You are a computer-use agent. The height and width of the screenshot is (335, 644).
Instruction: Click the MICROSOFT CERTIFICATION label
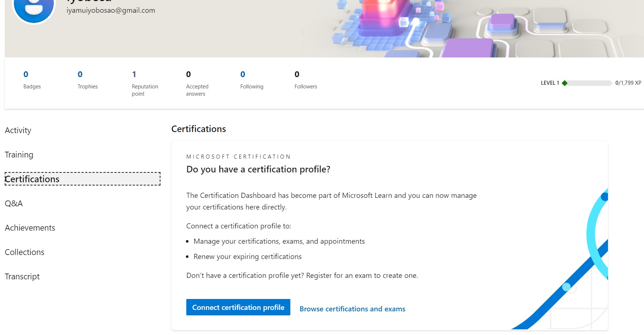[x=238, y=157]
